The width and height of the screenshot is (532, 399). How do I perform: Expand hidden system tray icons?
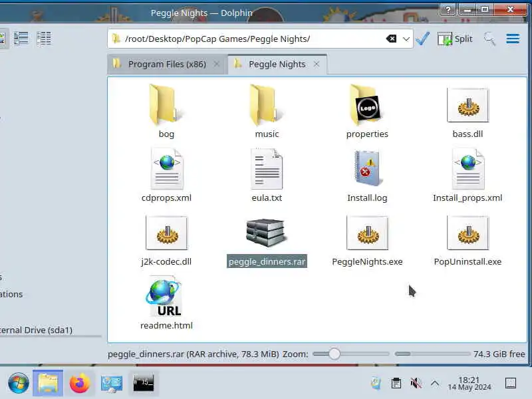pyautogui.click(x=435, y=384)
